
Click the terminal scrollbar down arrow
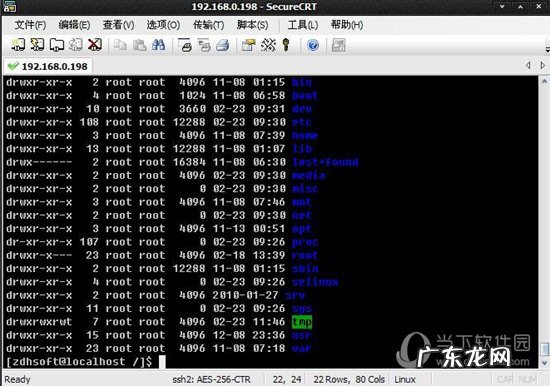[544, 363]
